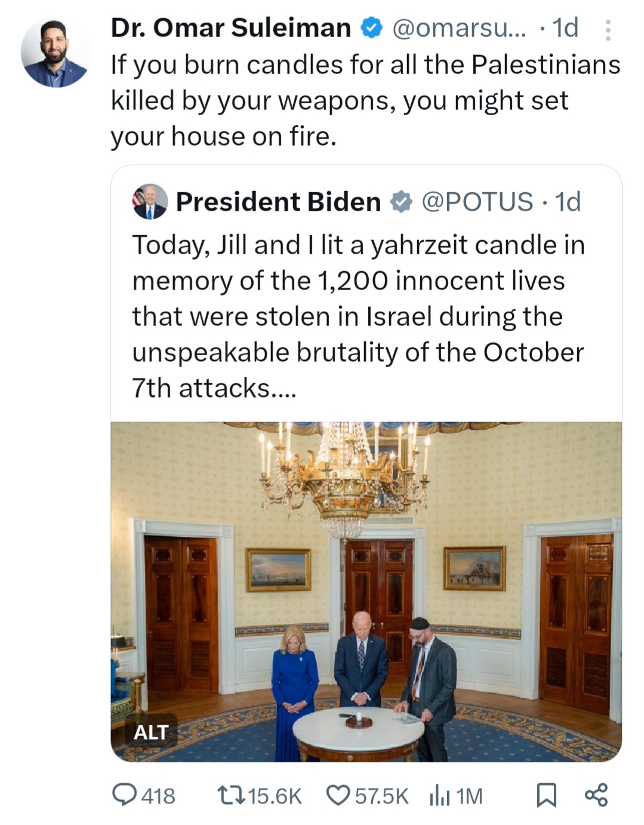Like the post with heart icon
Image resolution: width=644 pixels, height=825 pixels.
338,795
